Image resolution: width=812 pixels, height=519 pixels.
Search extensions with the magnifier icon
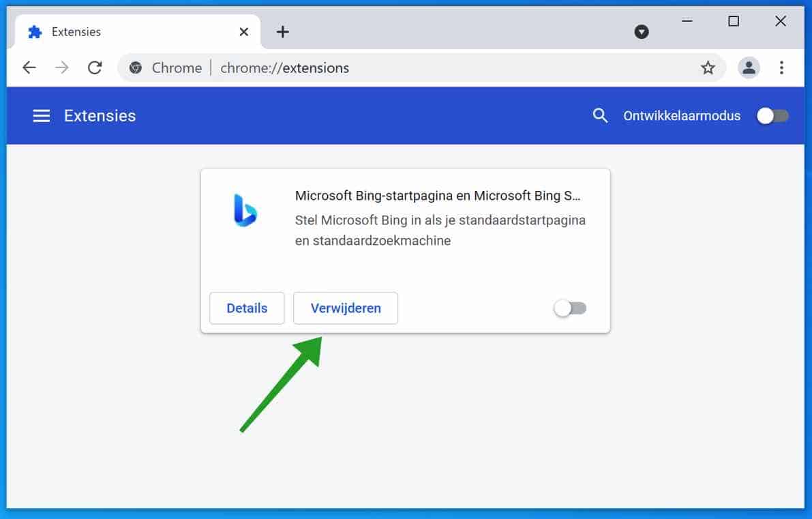(600, 115)
